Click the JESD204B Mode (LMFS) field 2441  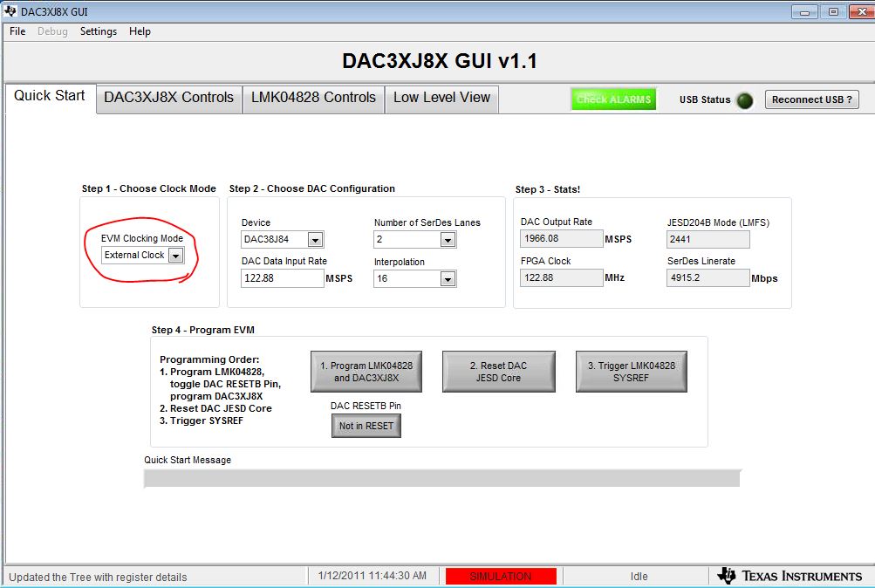(708, 239)
